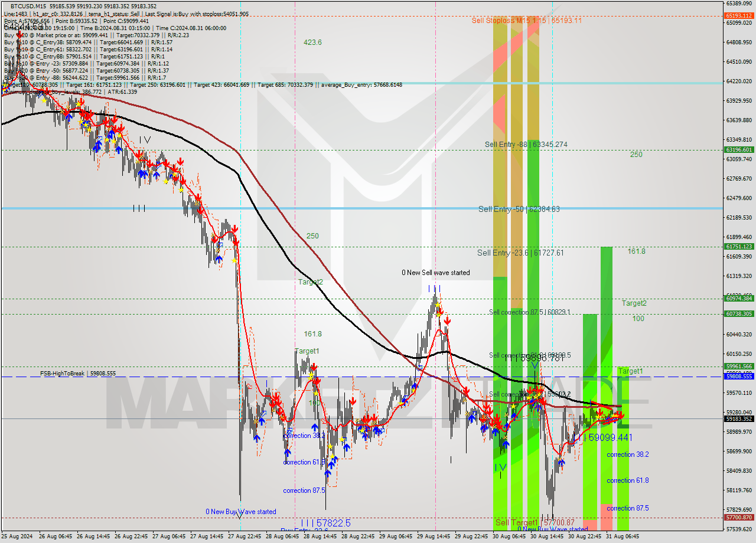Click the 64808.950 price axis value

(x=739, y=42)
